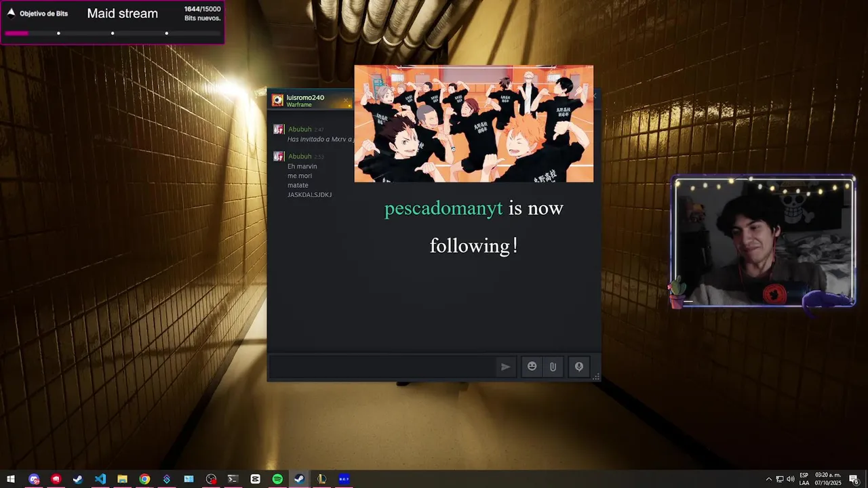Viewport: 868px width, 488px height.
Task: Click the volleyball team alert image
Action: [474, 123]
